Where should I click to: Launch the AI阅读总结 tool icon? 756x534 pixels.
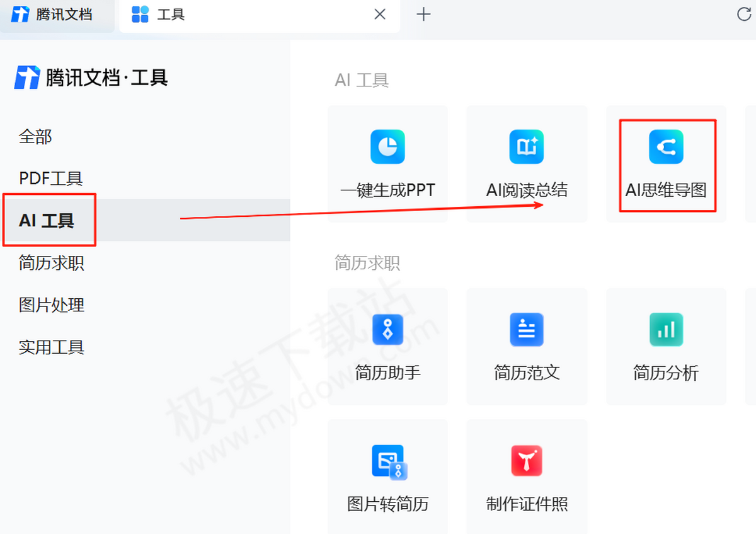527,147
